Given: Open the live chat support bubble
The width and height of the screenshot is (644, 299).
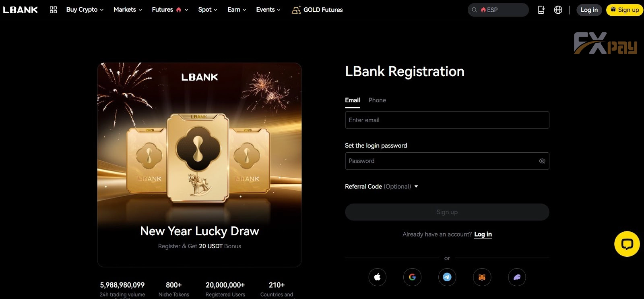Looking at the screenshot, I should pyautogui.click(x=627, y=244).
